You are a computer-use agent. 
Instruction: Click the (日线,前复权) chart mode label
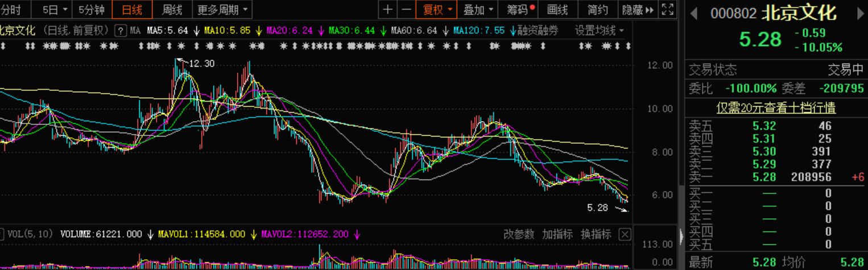coord(76,30)
